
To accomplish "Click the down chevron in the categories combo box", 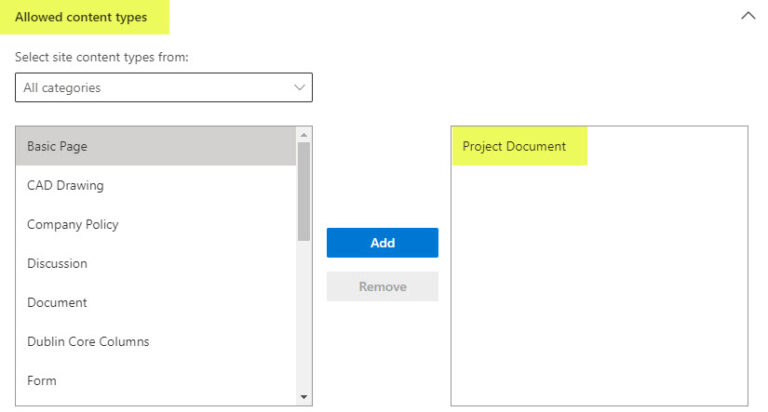I will tap(299, 88).
